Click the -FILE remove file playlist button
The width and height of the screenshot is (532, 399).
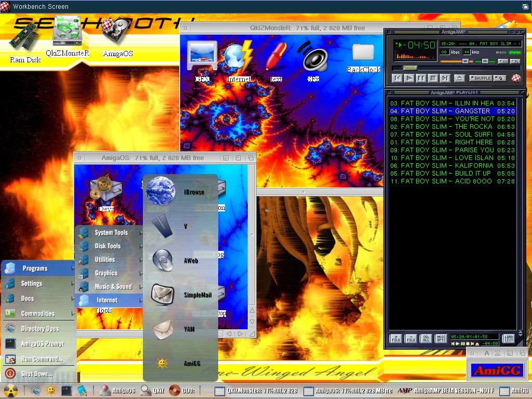point(411,338)
